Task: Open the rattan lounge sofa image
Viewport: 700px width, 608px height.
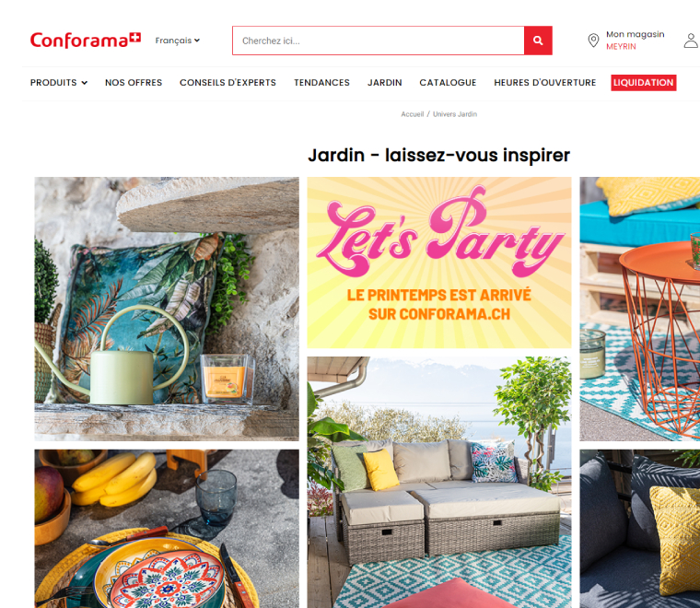Action: pyautogui.click(x=438, y=482)
